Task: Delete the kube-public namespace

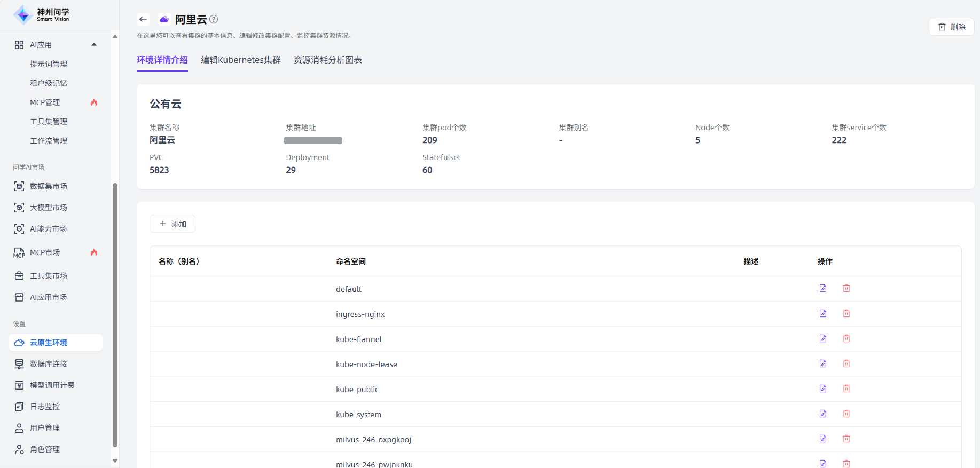Action: click(x=846, y=388)
